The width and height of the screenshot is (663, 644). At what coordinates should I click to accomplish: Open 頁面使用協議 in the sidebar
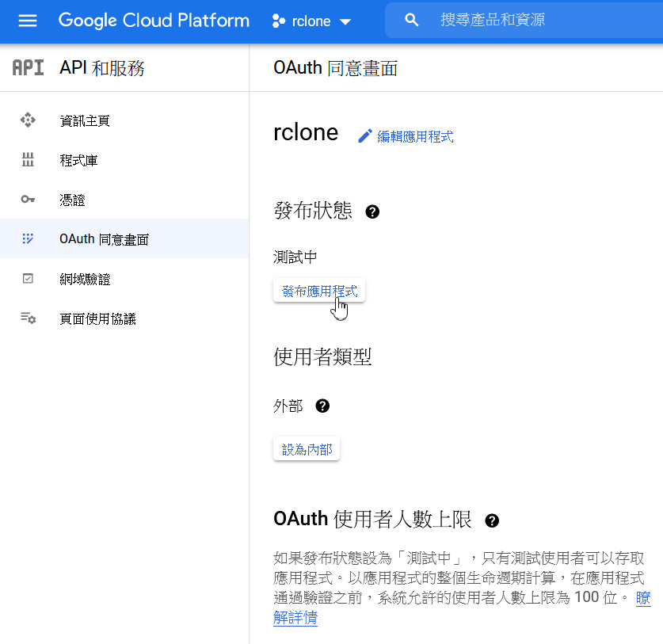124,318
